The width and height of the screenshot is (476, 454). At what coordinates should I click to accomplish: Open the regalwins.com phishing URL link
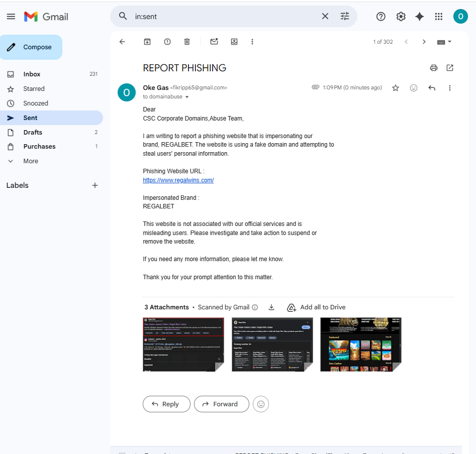point(178,180)
